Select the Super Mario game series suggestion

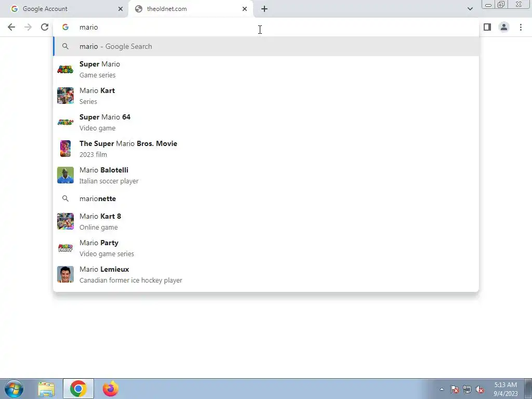tap(266, 69)
